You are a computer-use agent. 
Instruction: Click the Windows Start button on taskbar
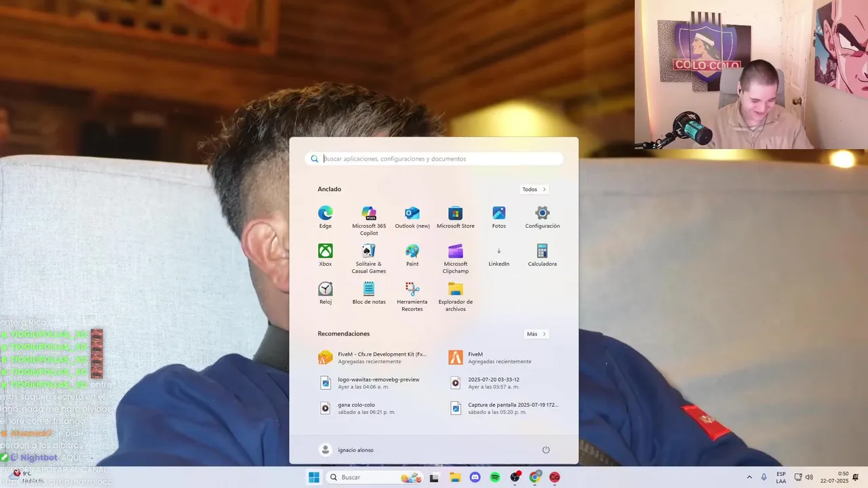(x=314, y=477)
